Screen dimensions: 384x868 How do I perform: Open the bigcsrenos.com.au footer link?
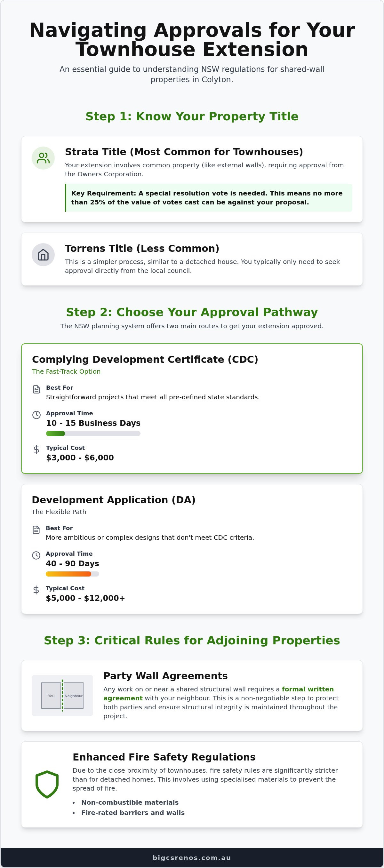(192, 857)
